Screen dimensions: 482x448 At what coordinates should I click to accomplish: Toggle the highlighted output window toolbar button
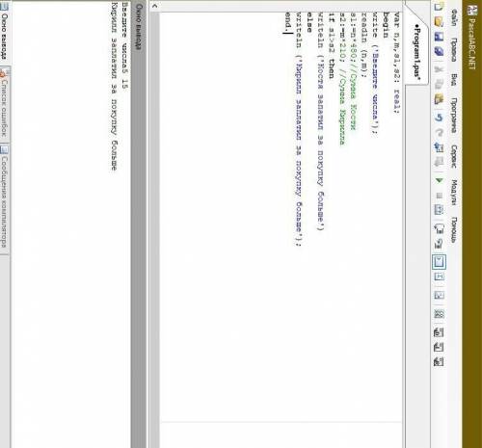point(439,261)
